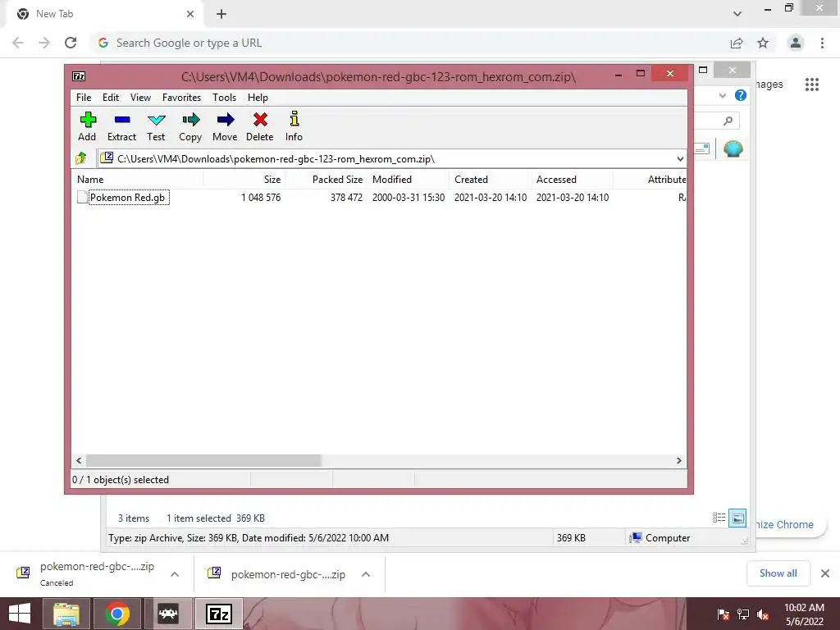
Task: Run the Test archive tool
Action: click(x=157, y=120)
